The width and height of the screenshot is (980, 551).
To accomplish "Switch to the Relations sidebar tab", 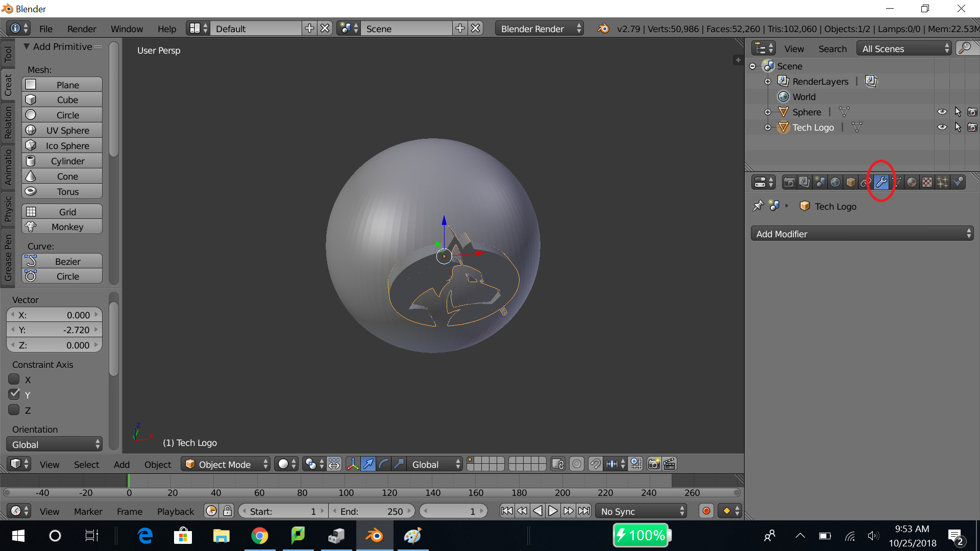I will click(x=8, y=122).
